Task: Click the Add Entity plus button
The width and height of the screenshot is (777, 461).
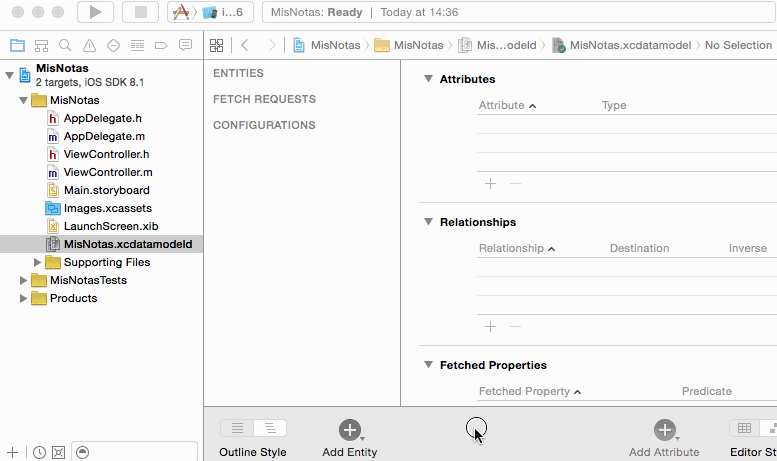Action: click(x=349, y=430)
